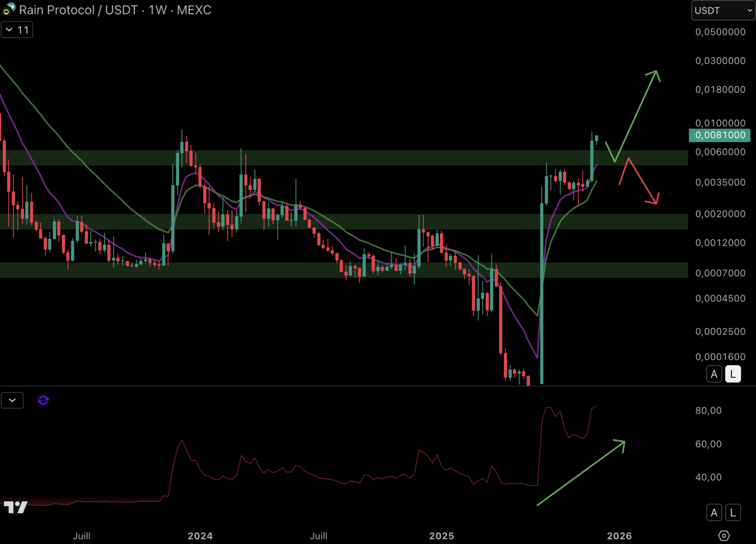Click the TradingView logo watermark
This screenshot has width=756, height=544.
(x=16, y=507)
